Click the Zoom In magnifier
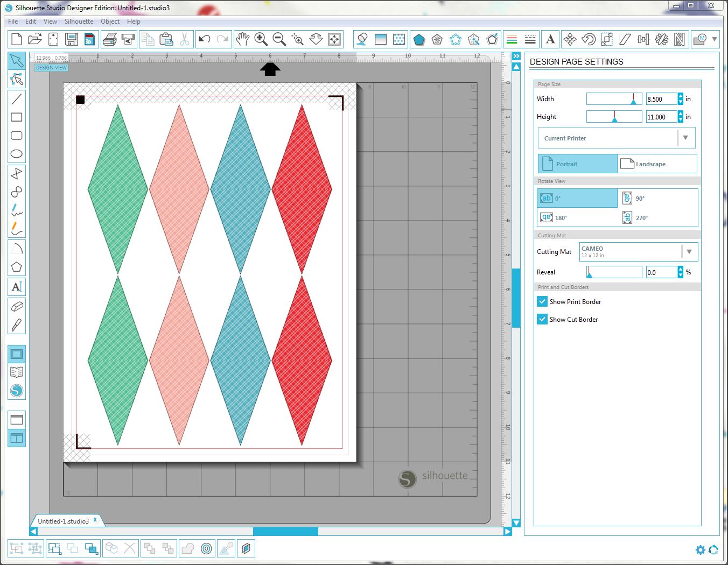 (261, 39)
